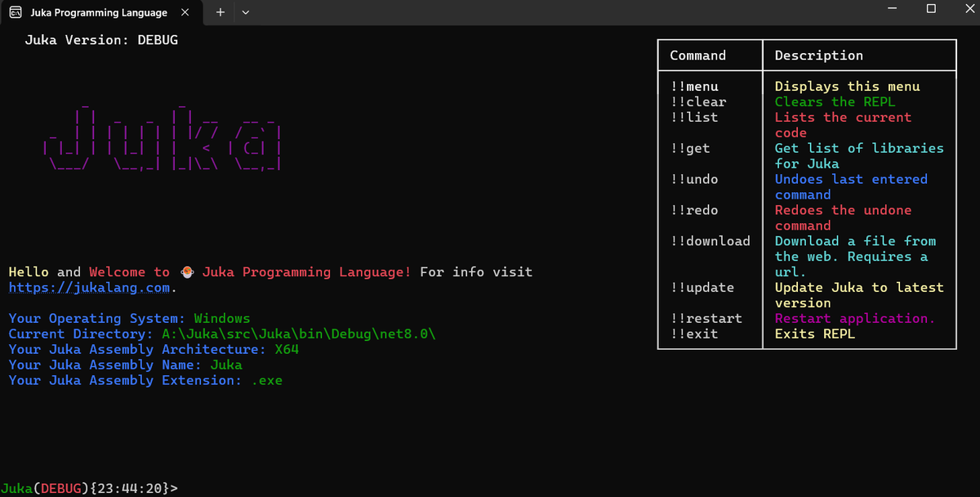Open the https://jukalang.com link

click(90, 288)
